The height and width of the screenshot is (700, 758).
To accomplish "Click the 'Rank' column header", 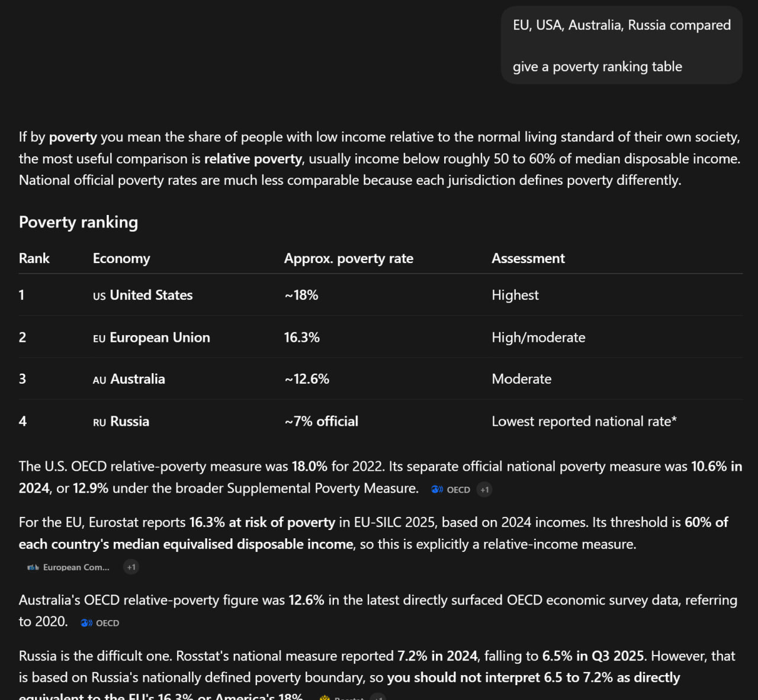I will pos(34,258).
